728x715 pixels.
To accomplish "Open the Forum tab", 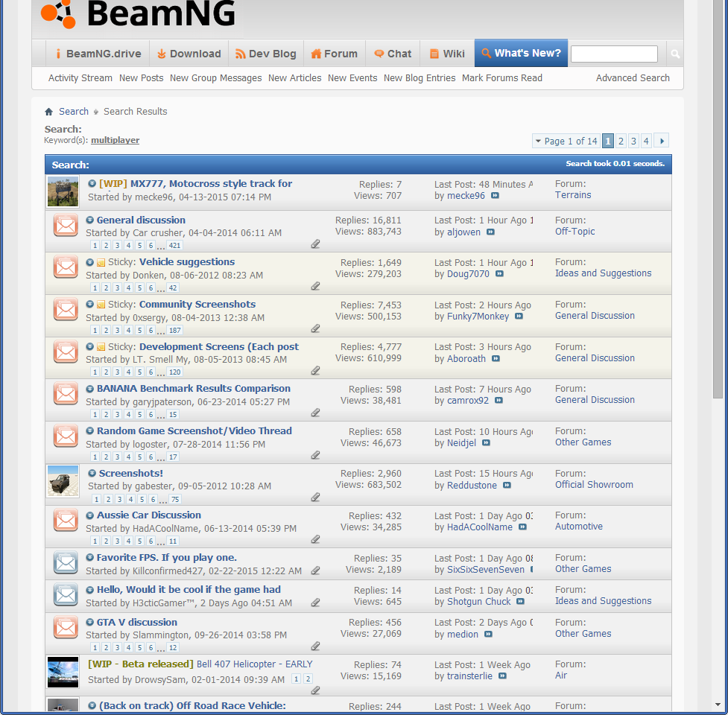I will tap(335, 54).
